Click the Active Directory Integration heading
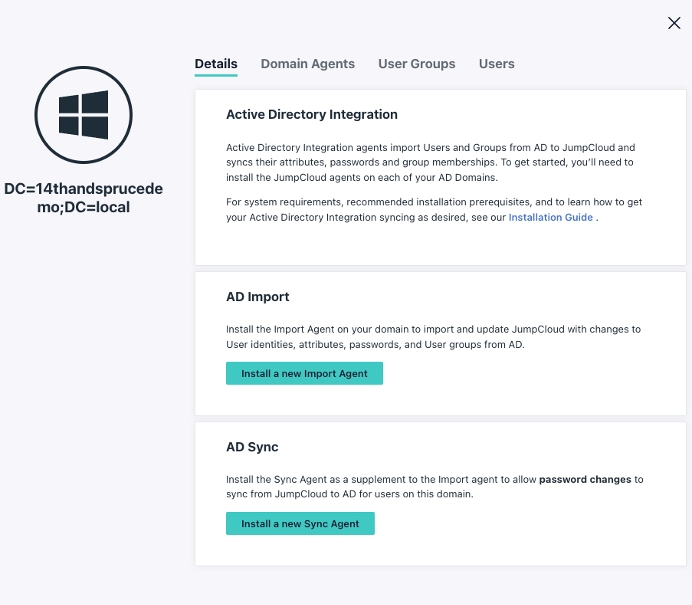Screen dimensions: 692x605 pyautogui.click(x=312, y=115)
